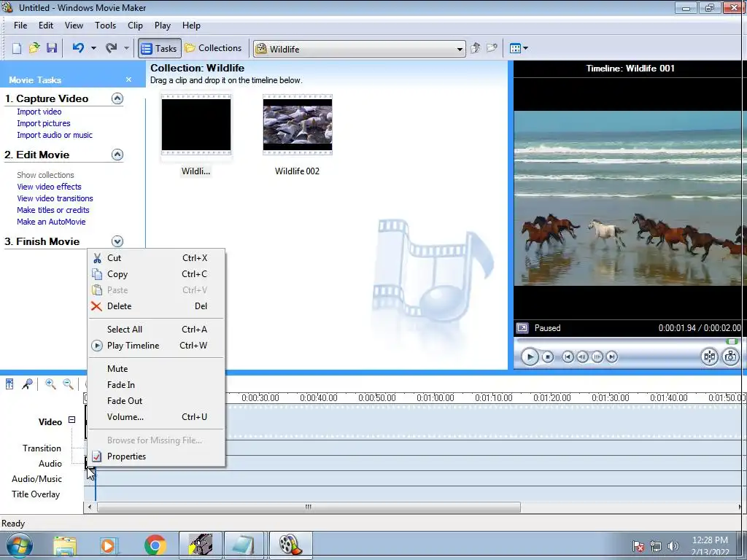
Task: Step to Previous Frame
Action: [x=582, y=357]
